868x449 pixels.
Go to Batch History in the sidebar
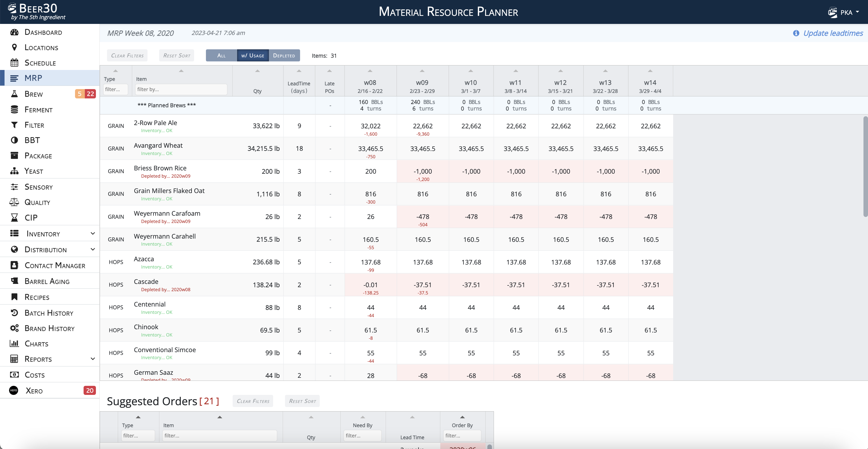pyautogui.click(x=49, y=313)
